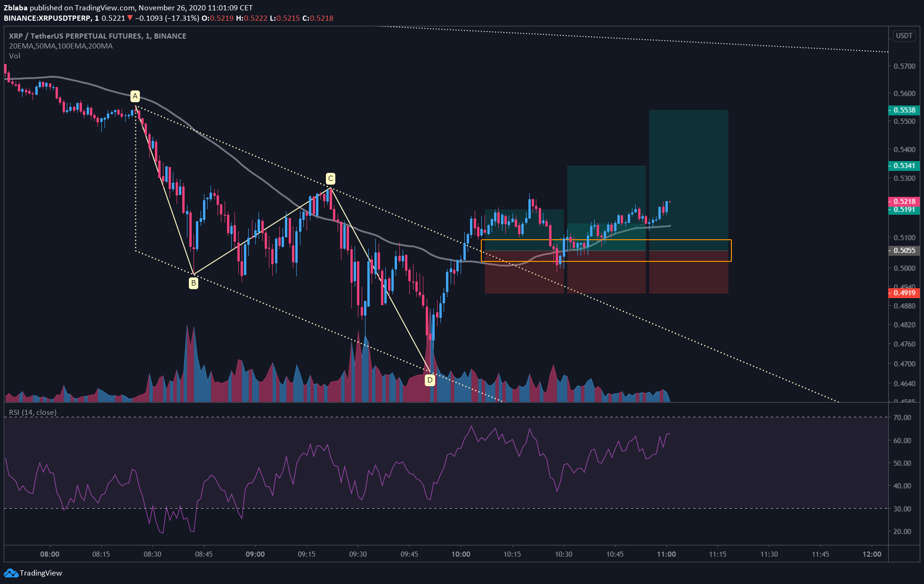924x584 pixels.
Task: Click the USDT currency label on the price axis
Action: click(x=904, y=36)
